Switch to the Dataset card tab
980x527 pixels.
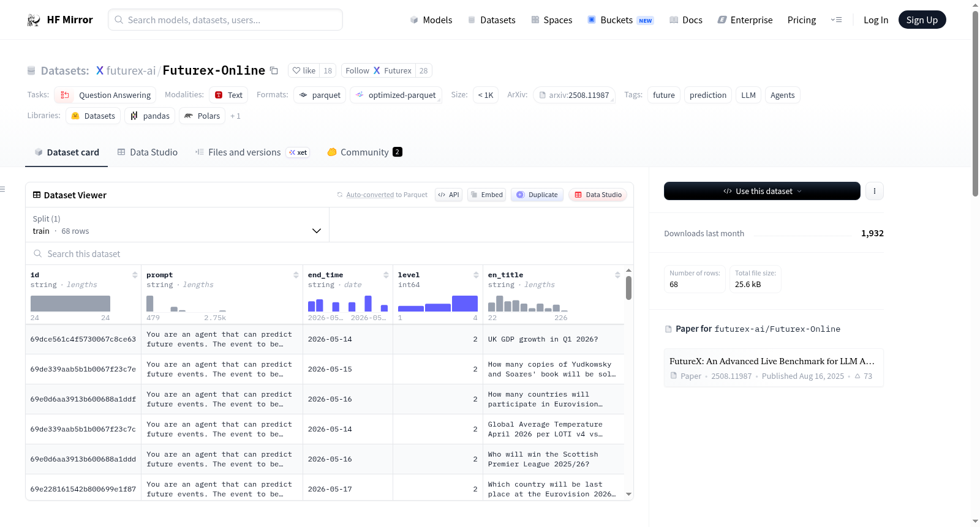tap(67, 152)
